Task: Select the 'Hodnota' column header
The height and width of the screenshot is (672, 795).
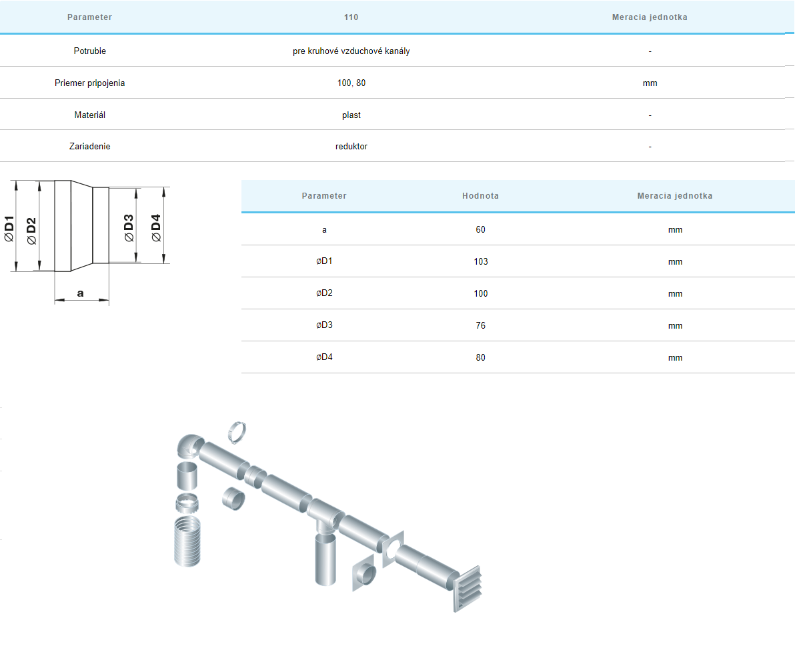Action: click(480, 196)
